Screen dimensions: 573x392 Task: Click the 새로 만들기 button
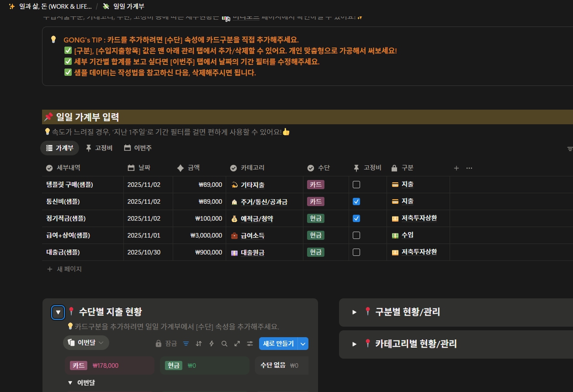[x=278, y=344]
